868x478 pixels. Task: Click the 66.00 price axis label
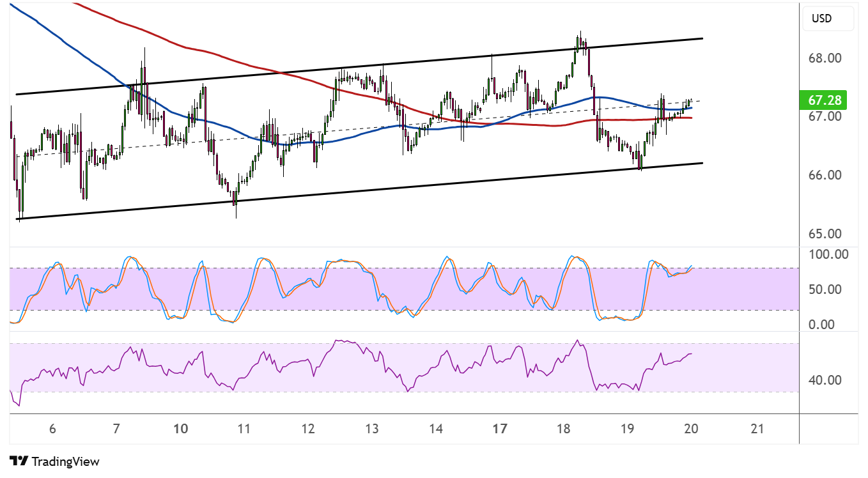[825, 175]
